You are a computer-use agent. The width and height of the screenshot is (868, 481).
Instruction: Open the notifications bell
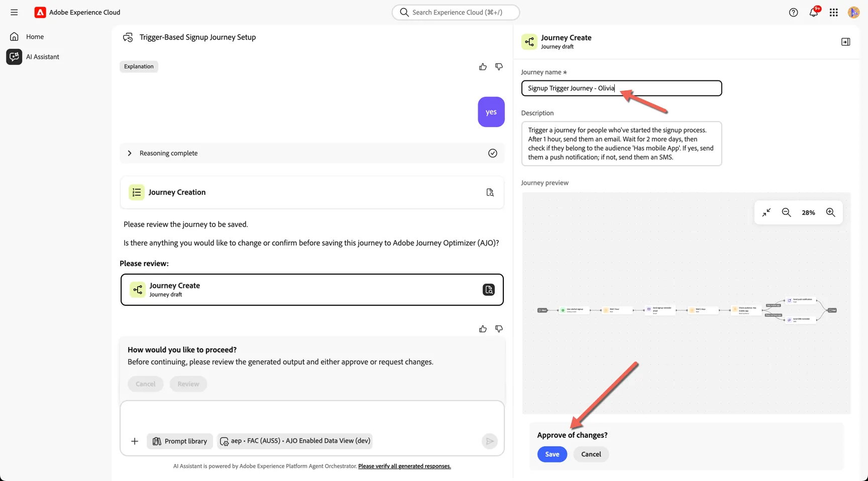[813, 13]
